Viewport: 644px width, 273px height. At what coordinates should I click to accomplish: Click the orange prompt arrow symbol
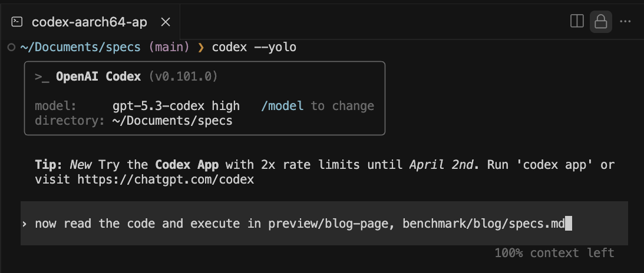[201, 48]
